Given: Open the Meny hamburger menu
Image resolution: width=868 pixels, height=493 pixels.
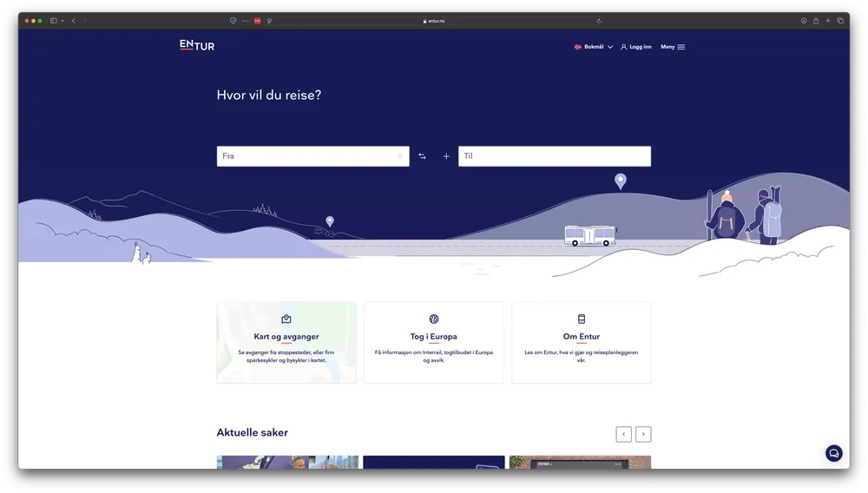Looking at the screenshot, I should (673, 47).
